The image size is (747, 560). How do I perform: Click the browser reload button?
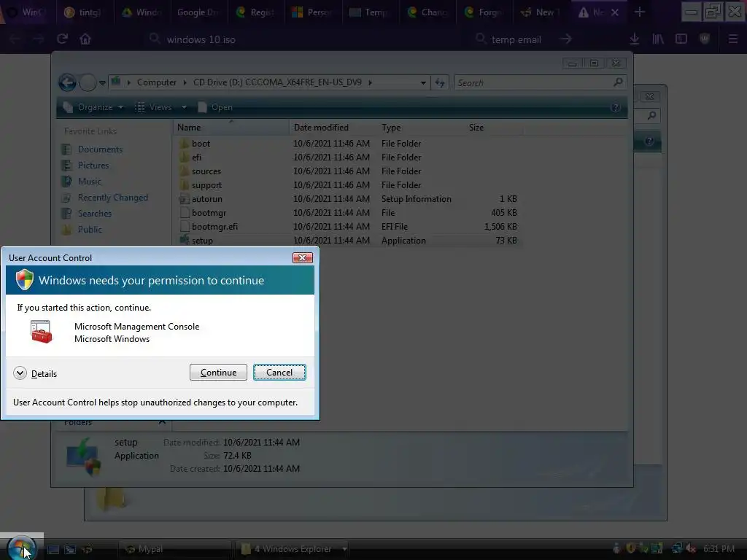[63, 39]
